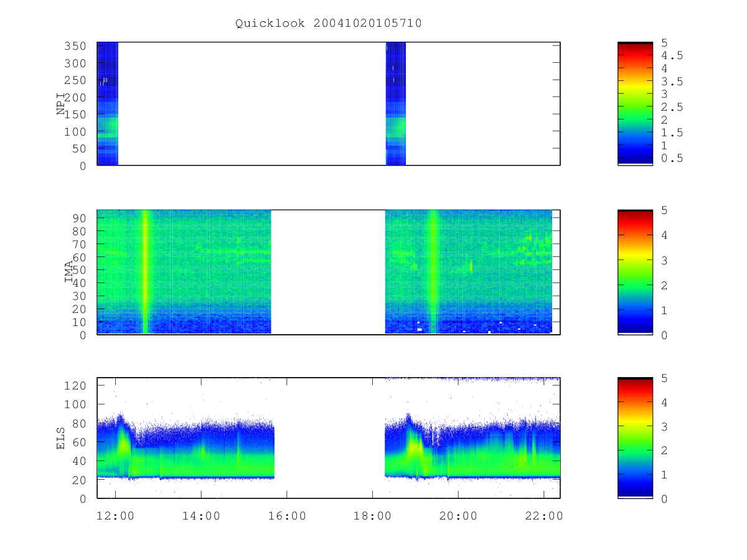747x560 pixels.
Task: Click the title "Quicklook 20041020105710"
Action: click(x=329, y=23)
